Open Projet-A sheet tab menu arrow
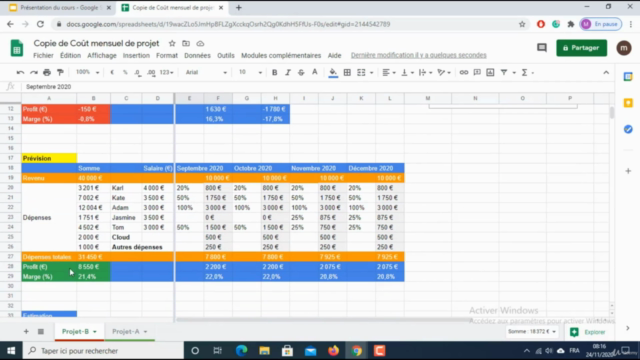 (x=145, y=332)
